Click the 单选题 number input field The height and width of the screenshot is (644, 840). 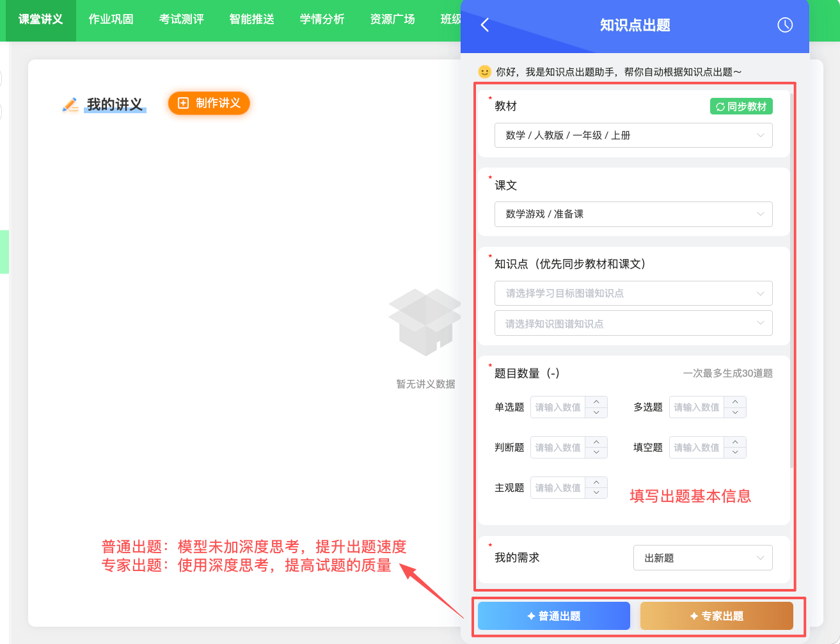pyautogui.click(x=558, y=407)
